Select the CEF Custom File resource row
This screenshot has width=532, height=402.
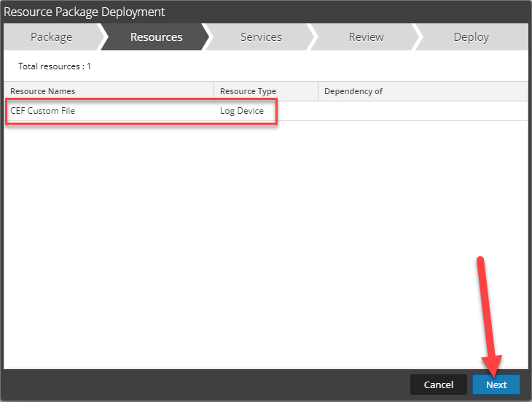[42, 111]
